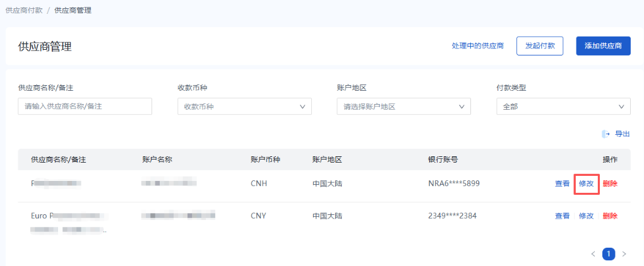
Task: Click the 账户币种 column header
Action: [x=265, y=160]
